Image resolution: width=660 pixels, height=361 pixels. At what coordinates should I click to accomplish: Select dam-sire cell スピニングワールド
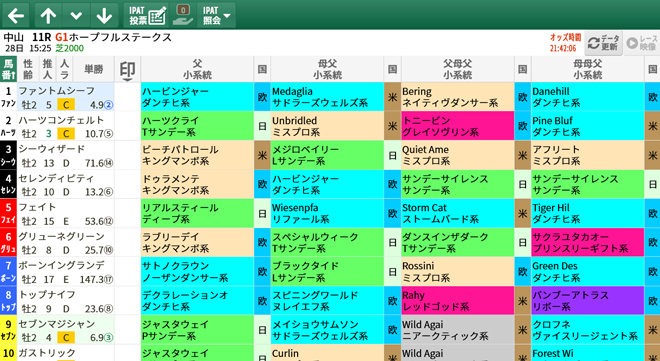(x=327, y=300)
